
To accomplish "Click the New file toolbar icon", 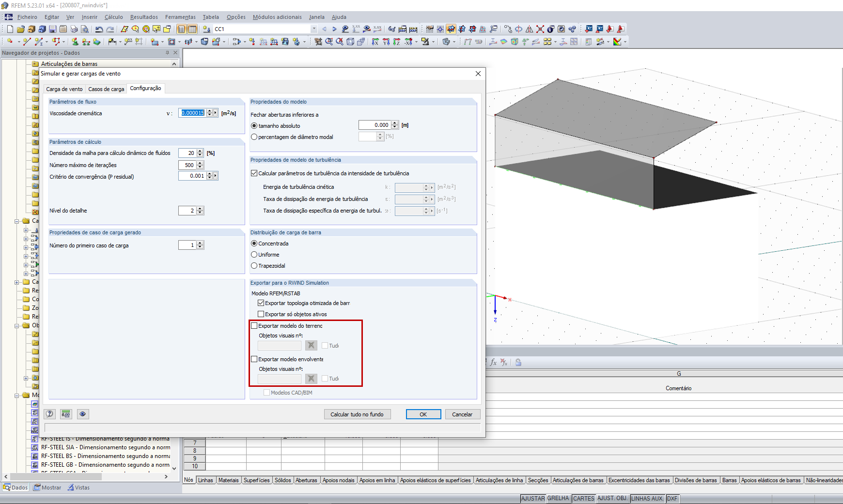I will [x=10, y=29].
